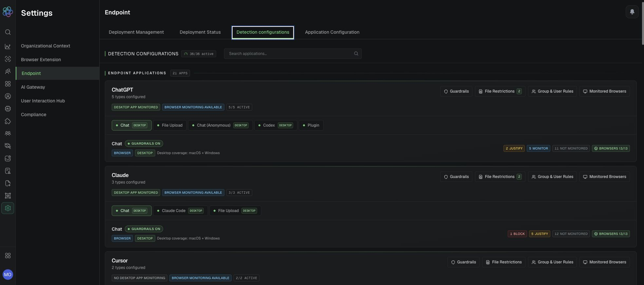Select the File Upload chip under Claude

pos(235,211)
